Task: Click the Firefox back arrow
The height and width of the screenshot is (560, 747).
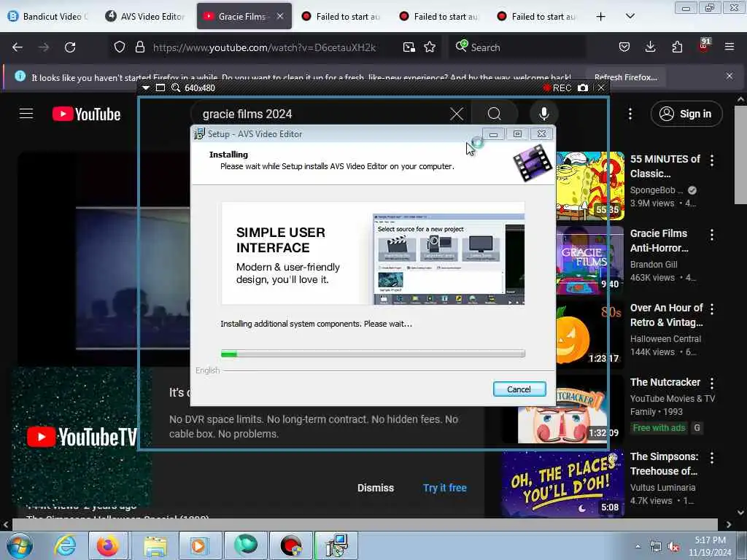Action: (18, 47)
